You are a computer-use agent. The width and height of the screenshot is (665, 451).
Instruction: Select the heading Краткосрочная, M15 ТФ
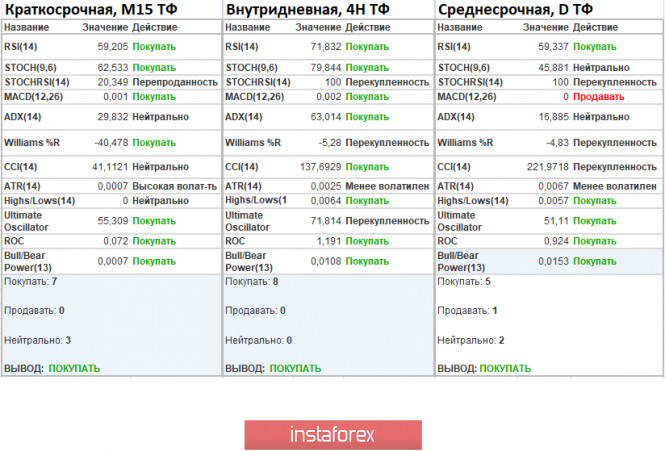[x=91, y=9]
